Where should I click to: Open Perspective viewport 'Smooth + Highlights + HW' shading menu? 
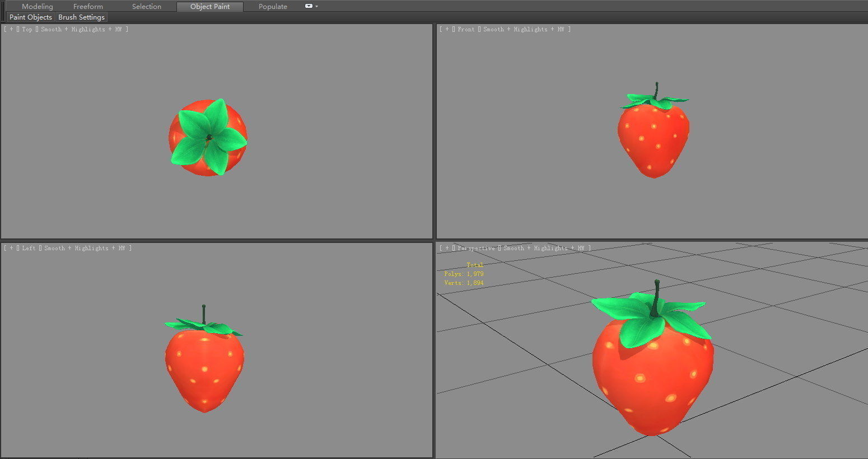pos(544,248)
